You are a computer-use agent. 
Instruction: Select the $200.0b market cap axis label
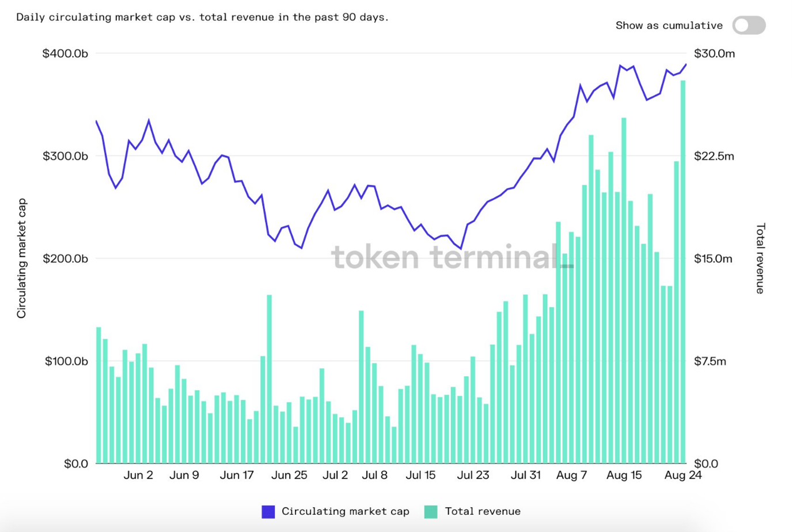click(65, 259)
